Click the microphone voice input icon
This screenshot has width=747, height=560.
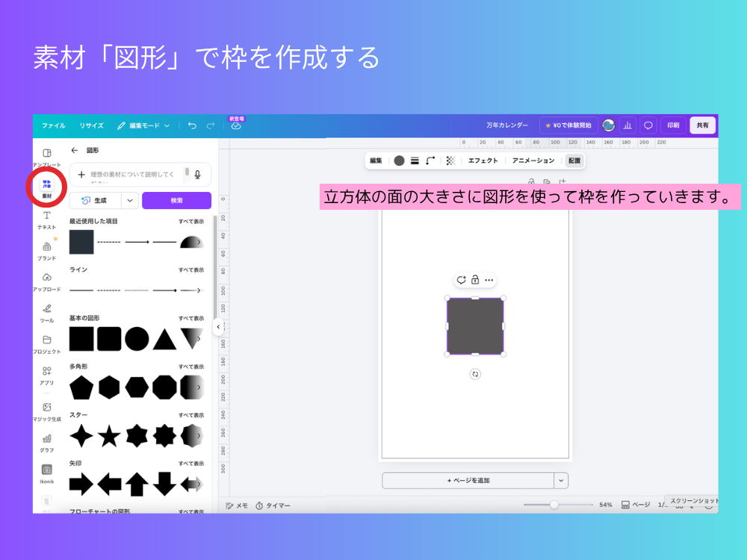tap(198, 175)
